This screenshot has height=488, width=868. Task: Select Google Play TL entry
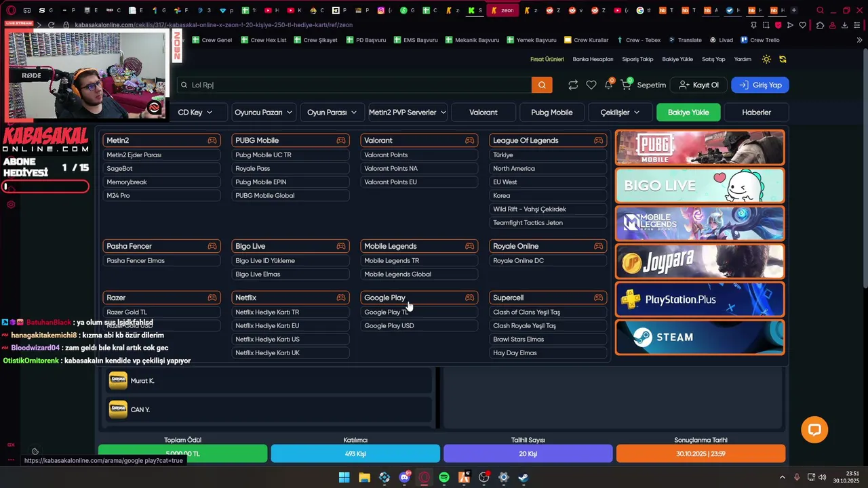[x=418, y=312]
